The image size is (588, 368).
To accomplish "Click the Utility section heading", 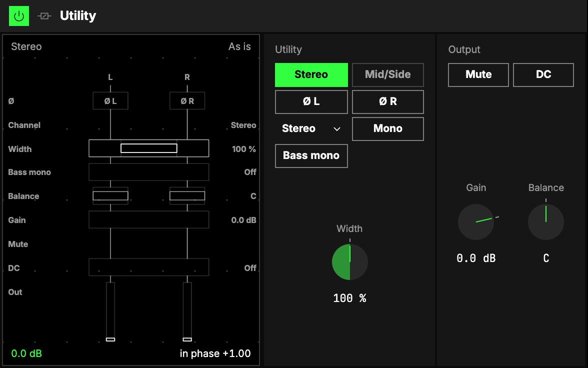I will click(x=288, y=49).
